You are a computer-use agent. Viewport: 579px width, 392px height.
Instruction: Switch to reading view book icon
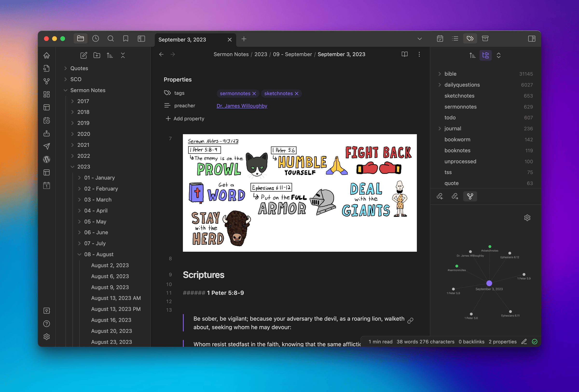[x=405, y=54]
